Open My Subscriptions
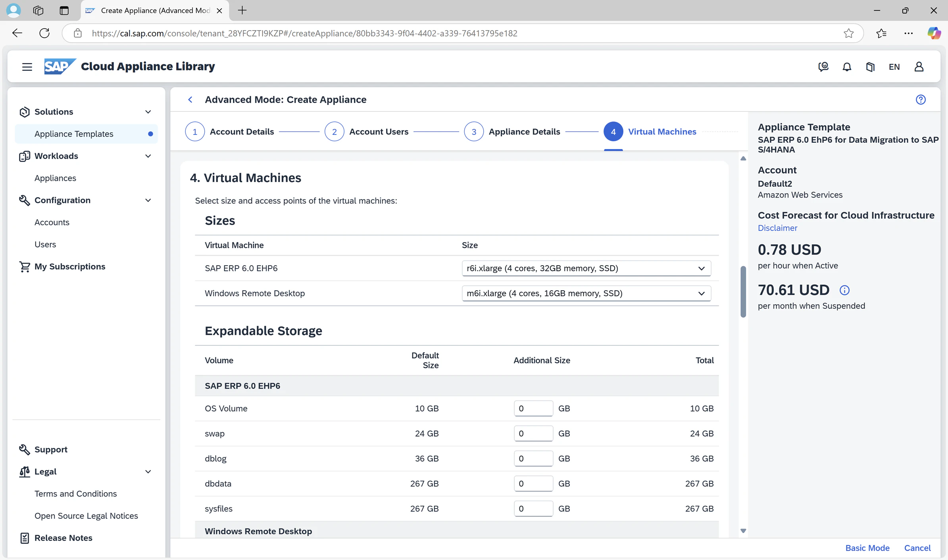Viewport: 948px width, 560px height. pos(70,267)
